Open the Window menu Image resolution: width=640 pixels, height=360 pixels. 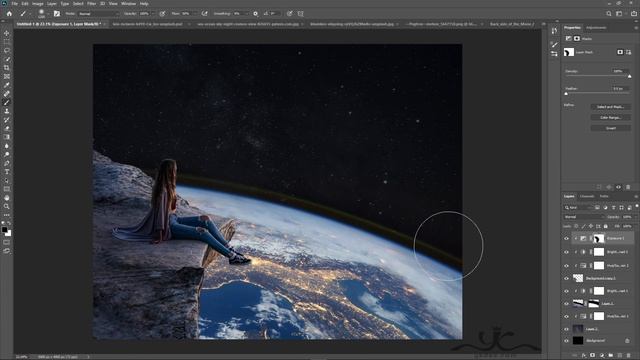coord(129,4)
